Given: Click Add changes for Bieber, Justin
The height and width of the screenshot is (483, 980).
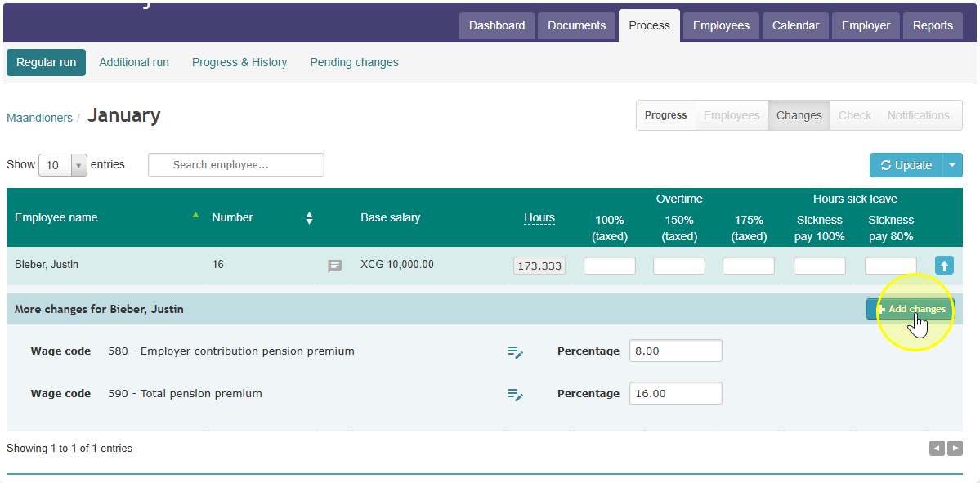Looking at the screenshot, I should (910, 309).
